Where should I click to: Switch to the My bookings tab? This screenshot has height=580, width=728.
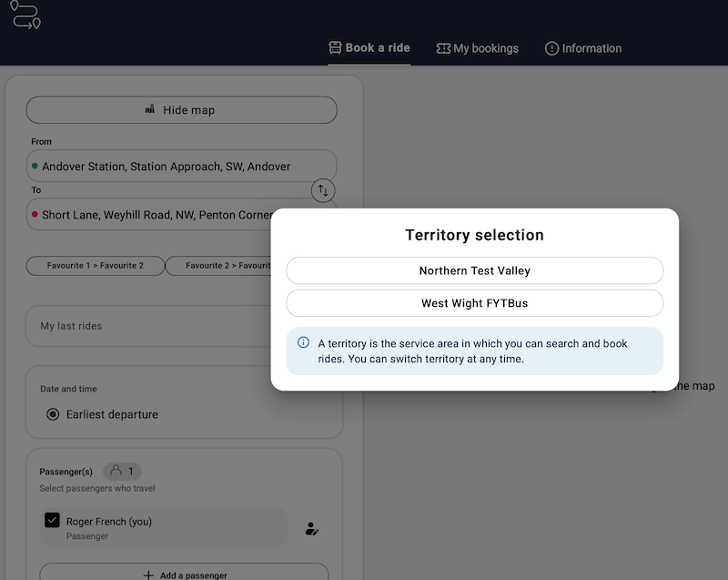(x=478, y=48)
